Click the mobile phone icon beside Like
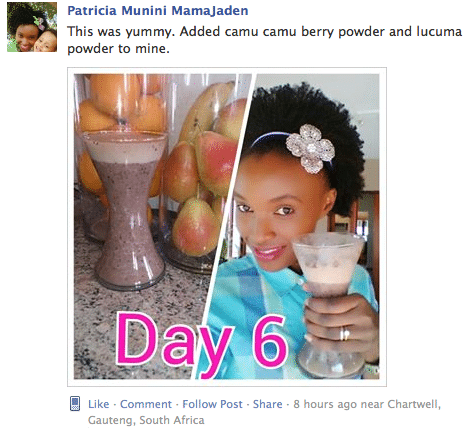This screenshot has height=428, width=471. click(75, 404)
